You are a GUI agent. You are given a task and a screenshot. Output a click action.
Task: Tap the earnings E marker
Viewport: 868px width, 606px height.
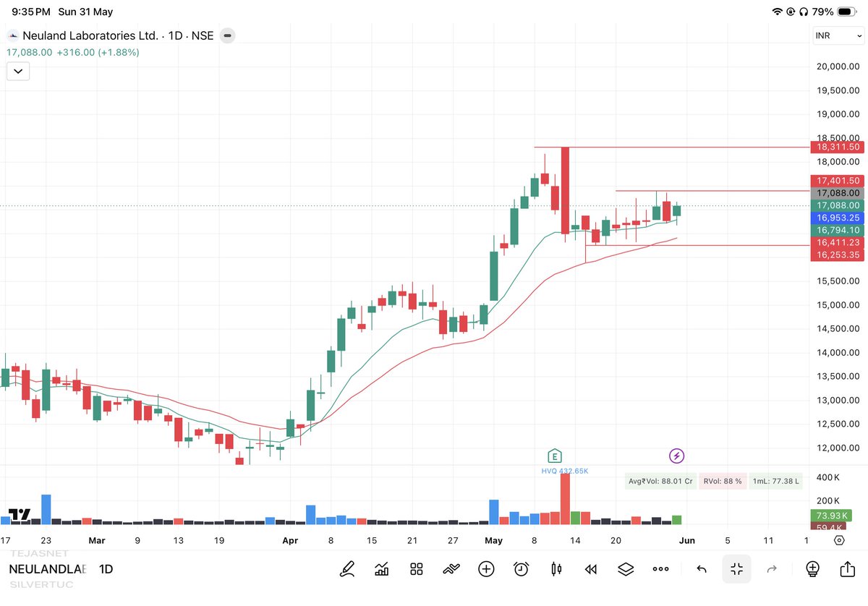pyautogui.click(x=555, y=456)
